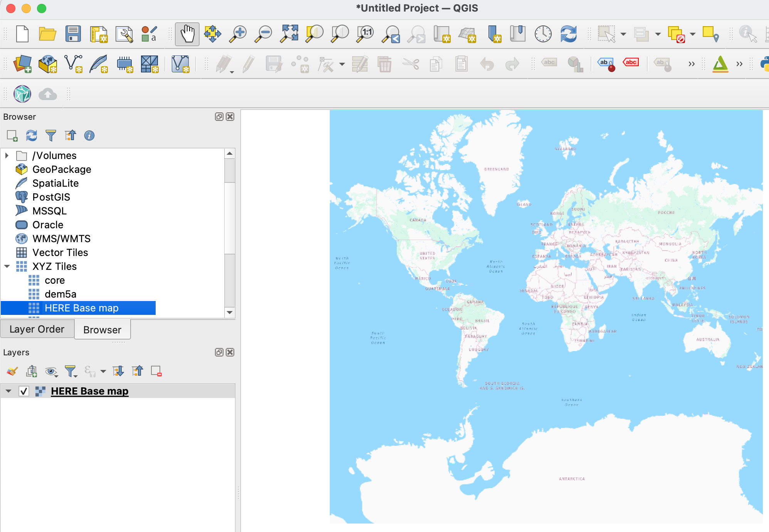Create new SpatiaLite layer
The image size is (769, 532).
click(99, 64)
